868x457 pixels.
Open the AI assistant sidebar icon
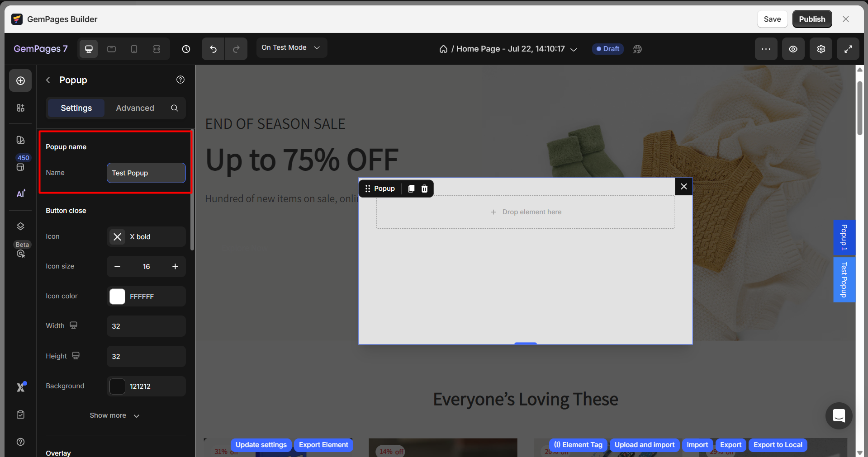[x=21, y=193]
